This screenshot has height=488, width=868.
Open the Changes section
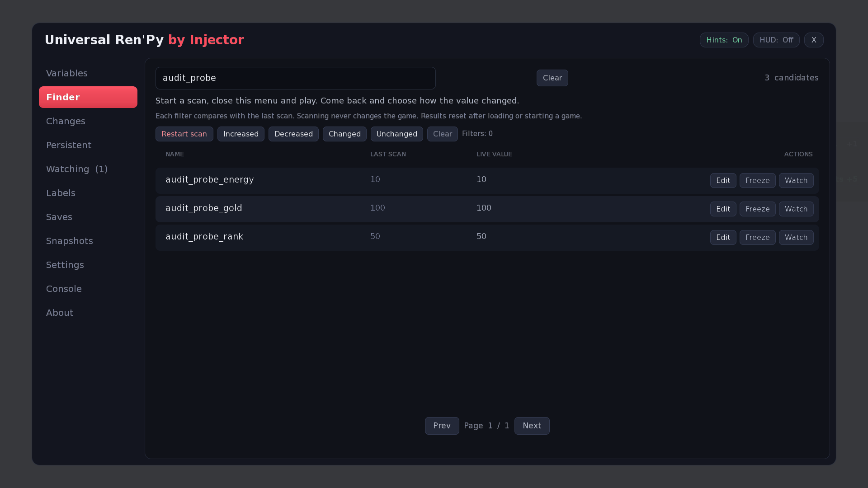point(88,121)
